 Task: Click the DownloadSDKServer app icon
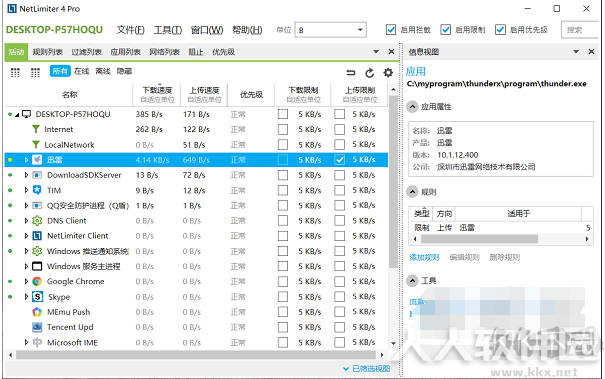coord(37,175)
